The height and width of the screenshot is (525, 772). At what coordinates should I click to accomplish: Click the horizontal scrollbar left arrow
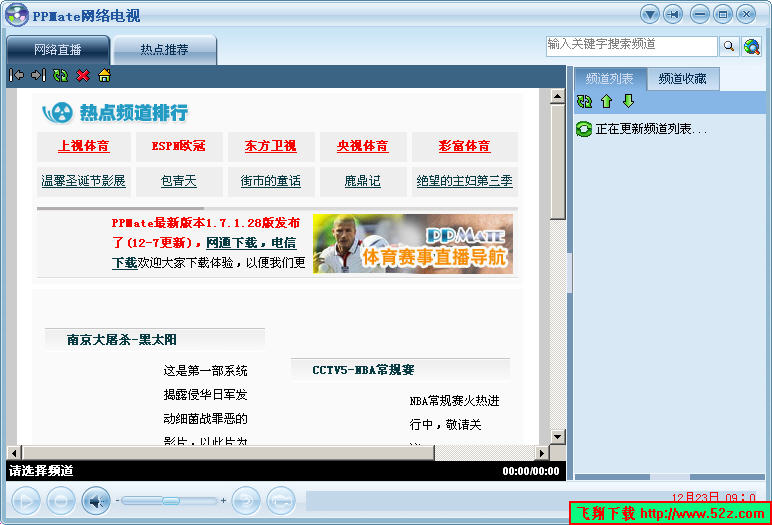click(x=14, y=453)
